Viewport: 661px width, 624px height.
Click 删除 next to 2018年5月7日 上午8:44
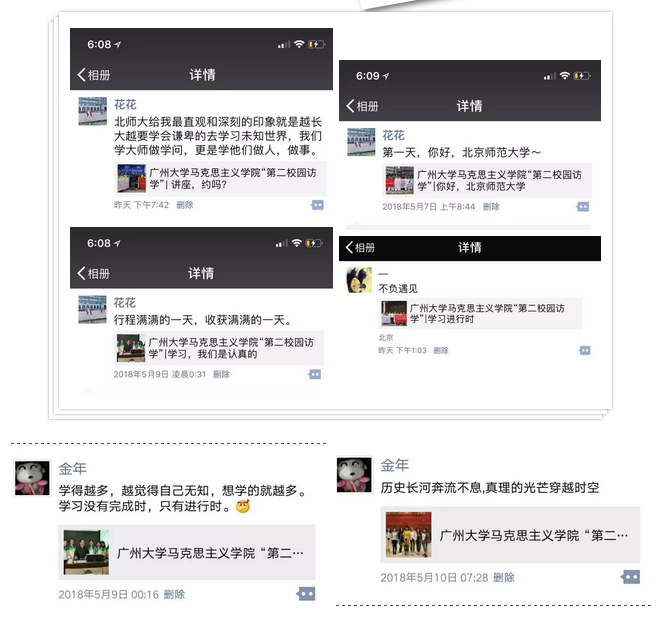[491, 207]
